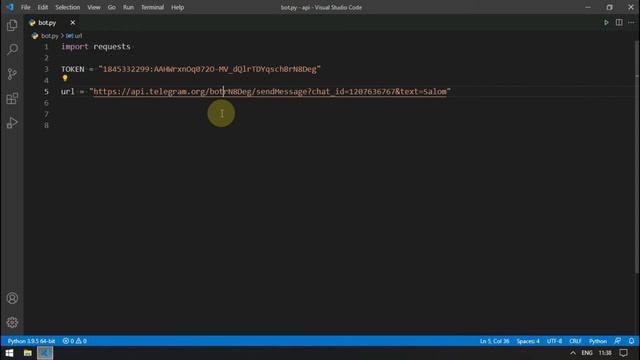
Task: Open the Run menu
Action: point(129,7)
